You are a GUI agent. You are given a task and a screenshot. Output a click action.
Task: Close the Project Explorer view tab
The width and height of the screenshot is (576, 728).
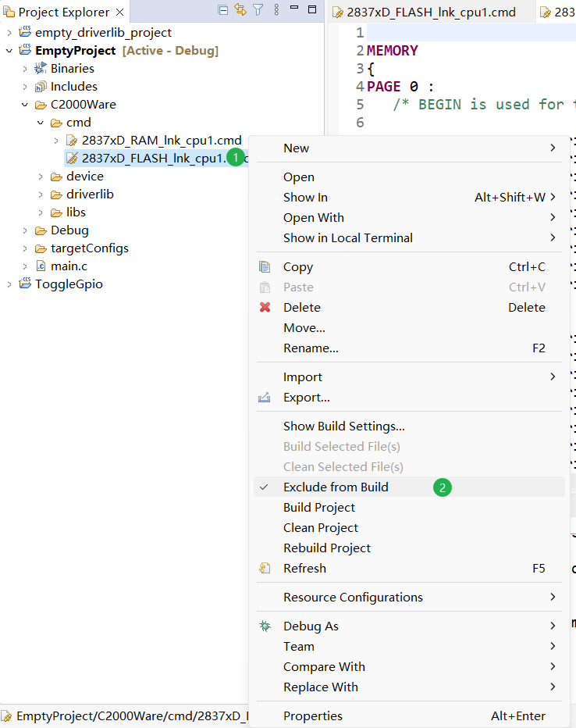coord(120,12)
